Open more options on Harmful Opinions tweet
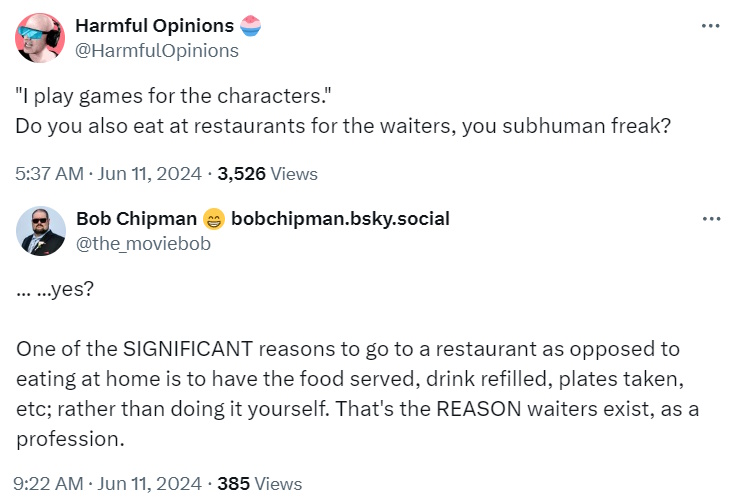The width and height of the screenshot is (730, 500). click(x=710, y=25)
